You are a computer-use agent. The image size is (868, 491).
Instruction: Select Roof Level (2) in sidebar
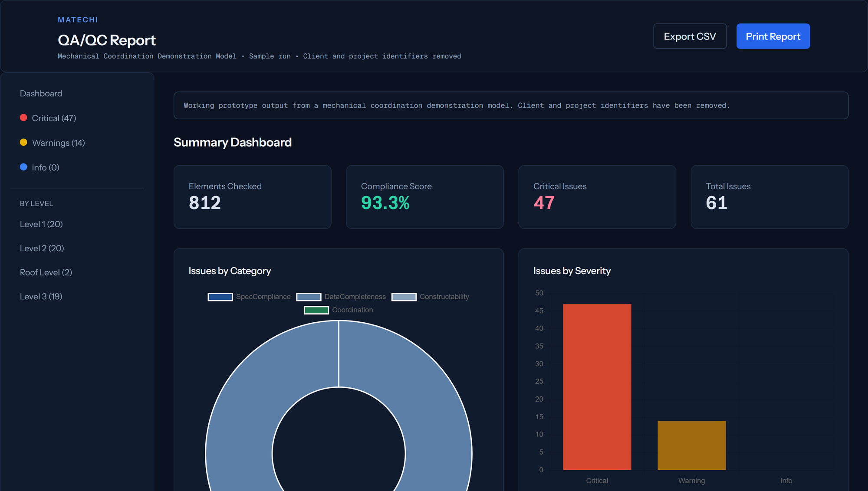46,272
